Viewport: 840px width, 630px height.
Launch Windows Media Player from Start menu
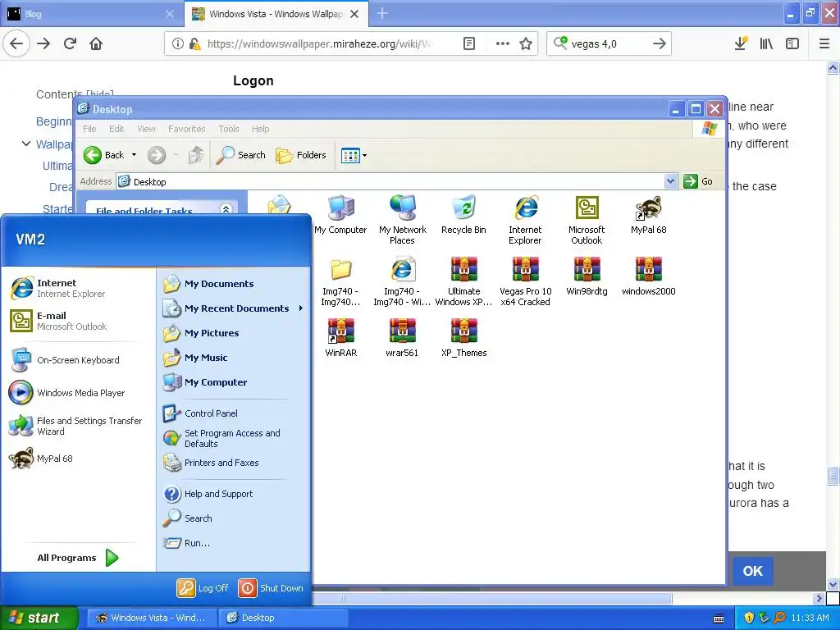coord(79,393)
